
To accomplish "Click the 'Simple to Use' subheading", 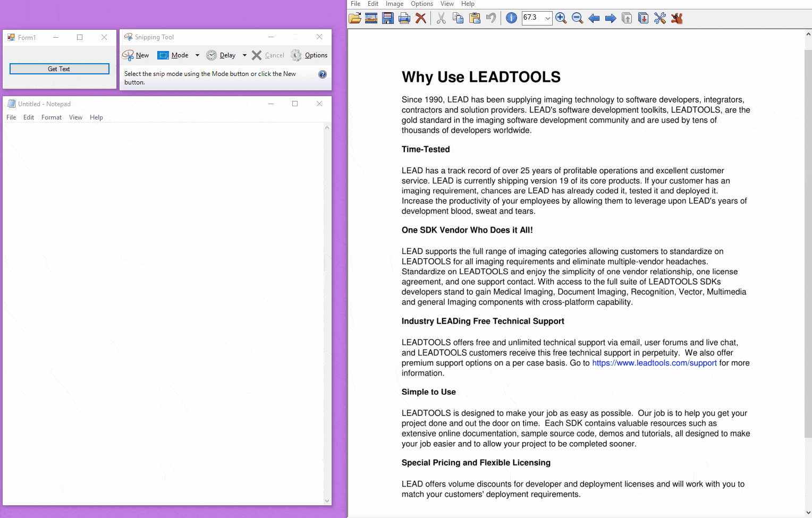I will (429, 392).
